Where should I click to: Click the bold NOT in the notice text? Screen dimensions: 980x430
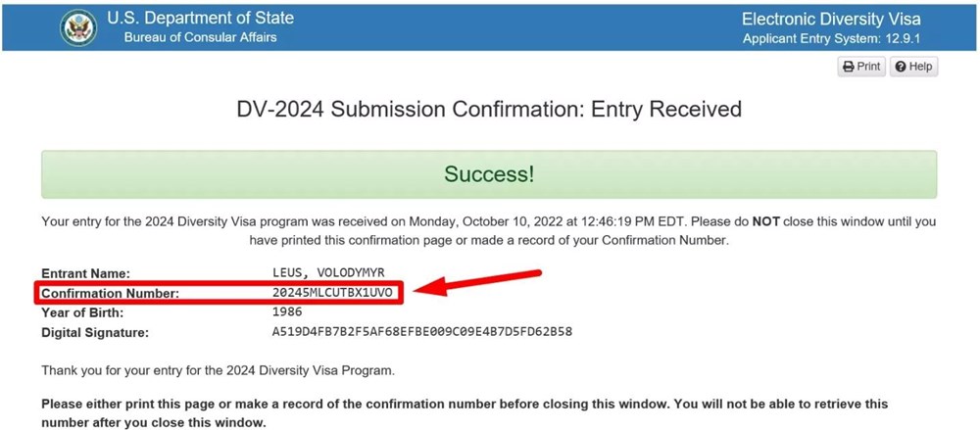[x=765, y=221]
